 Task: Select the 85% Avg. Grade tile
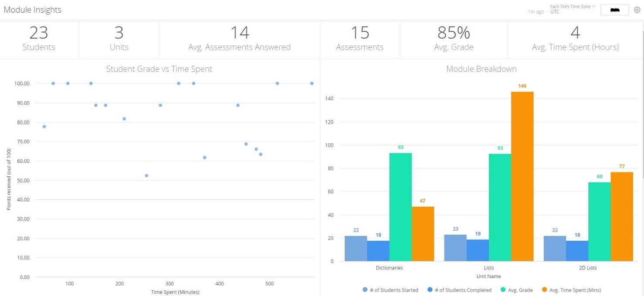tap(453, 39)
